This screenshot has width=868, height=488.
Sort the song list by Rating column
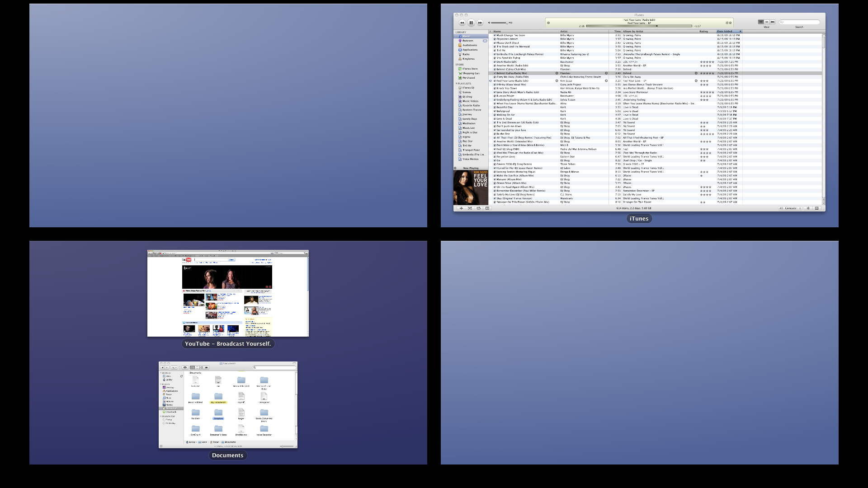click(703, 32)
